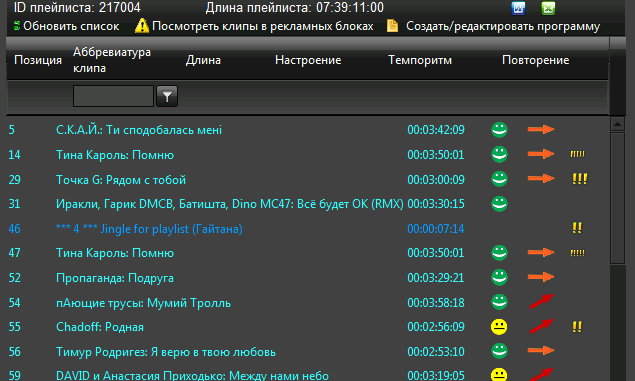Select Тина Кароль: Помню at position 14
This screenshot has width=635, height=381.
click(x=115, y=155)
